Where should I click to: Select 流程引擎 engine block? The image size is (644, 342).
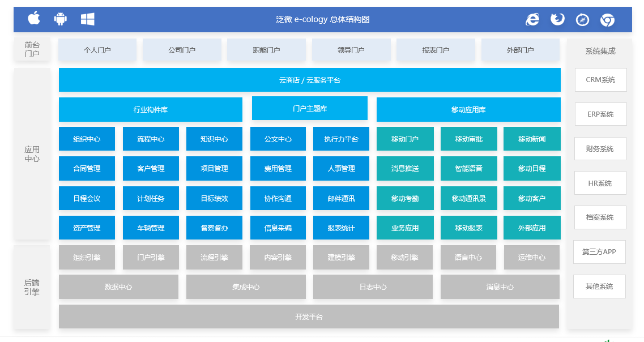pos(215,258)
